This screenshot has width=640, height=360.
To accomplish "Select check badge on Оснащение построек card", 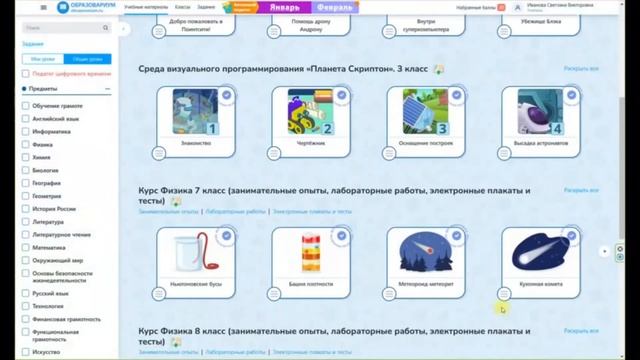I will point(457,95).
